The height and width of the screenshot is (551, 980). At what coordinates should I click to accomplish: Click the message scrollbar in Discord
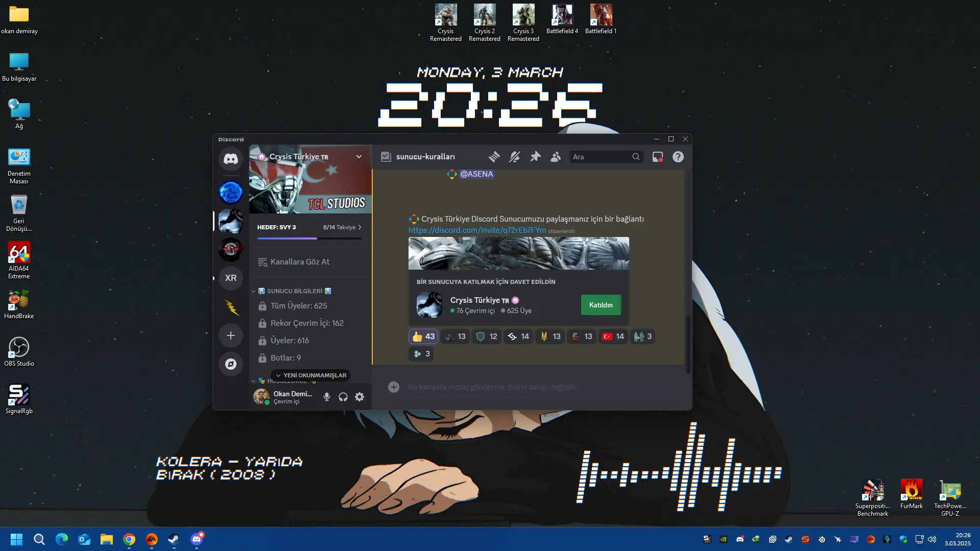pos(688,345)
